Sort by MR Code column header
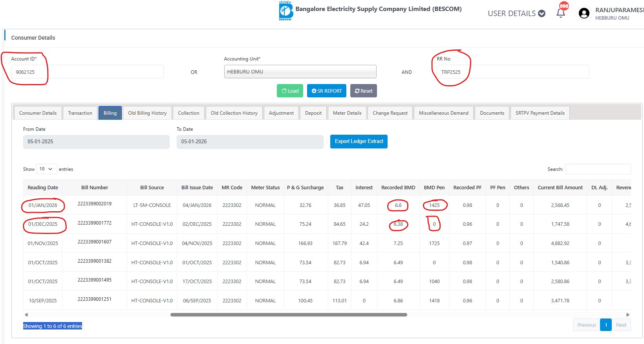This screenshot has height=344, width=644. coord(232,188)
